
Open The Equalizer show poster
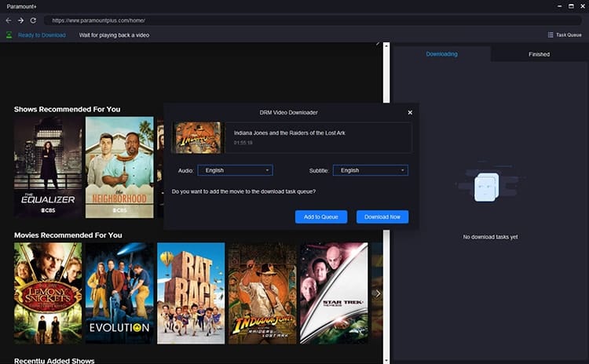[48, 167]
